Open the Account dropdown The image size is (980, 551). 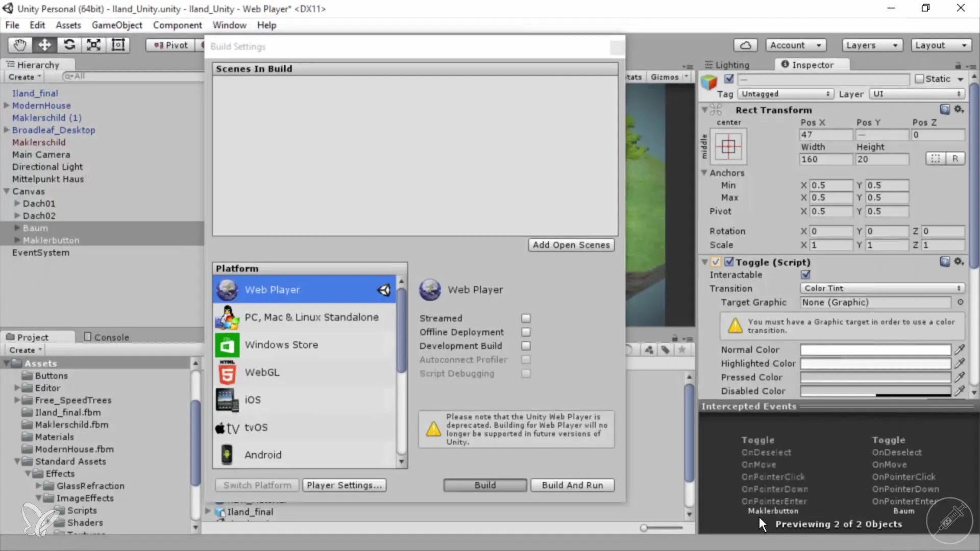pyautogui.click(x=795, y=45)
